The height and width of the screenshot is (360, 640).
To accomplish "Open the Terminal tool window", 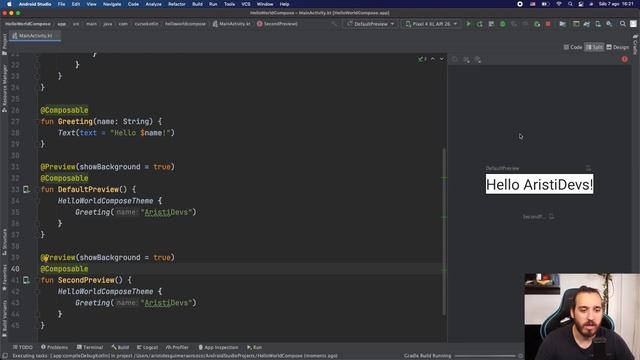I will click(90, 347).
